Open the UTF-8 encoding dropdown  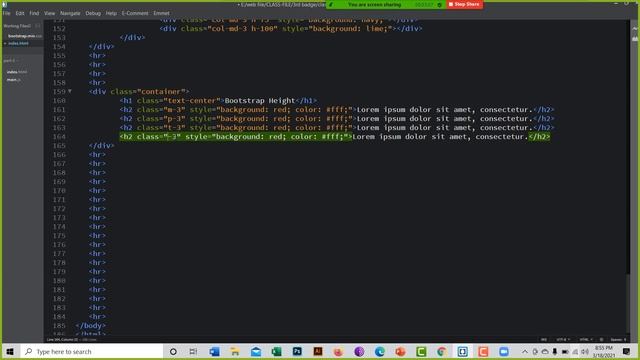pyautogui.click(x=563, y=340)
